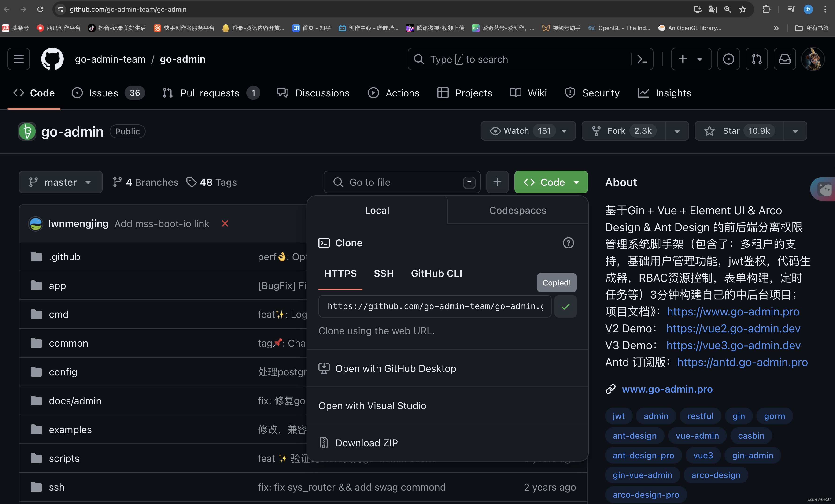This screenshot has height=504, width=835.
Task: Open the 所有书签 all bookmarks folder
Action: coord(812,28)
